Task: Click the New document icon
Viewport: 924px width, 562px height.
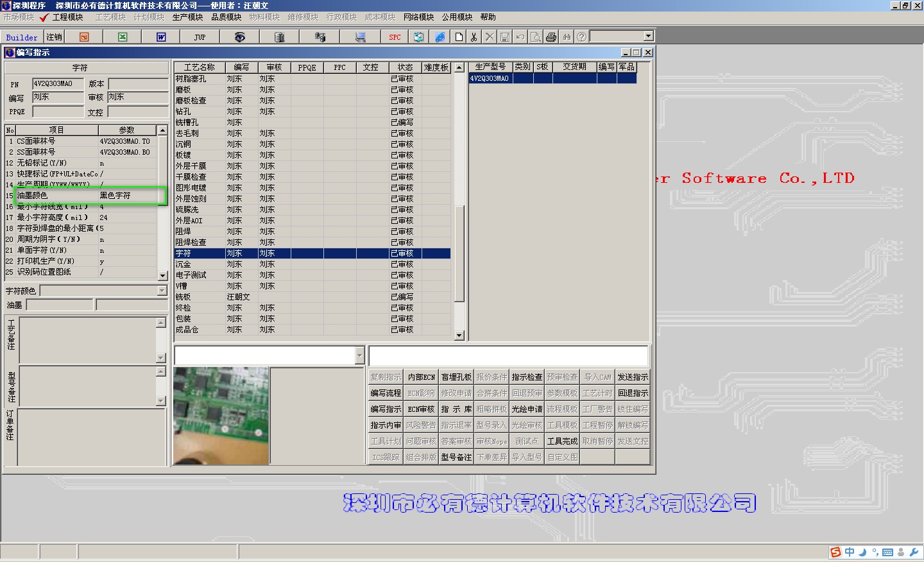Action: pos(459,37)
